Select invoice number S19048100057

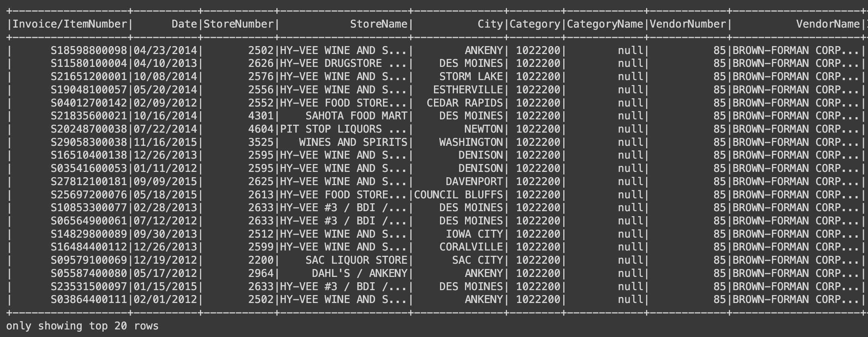(89, 90)
